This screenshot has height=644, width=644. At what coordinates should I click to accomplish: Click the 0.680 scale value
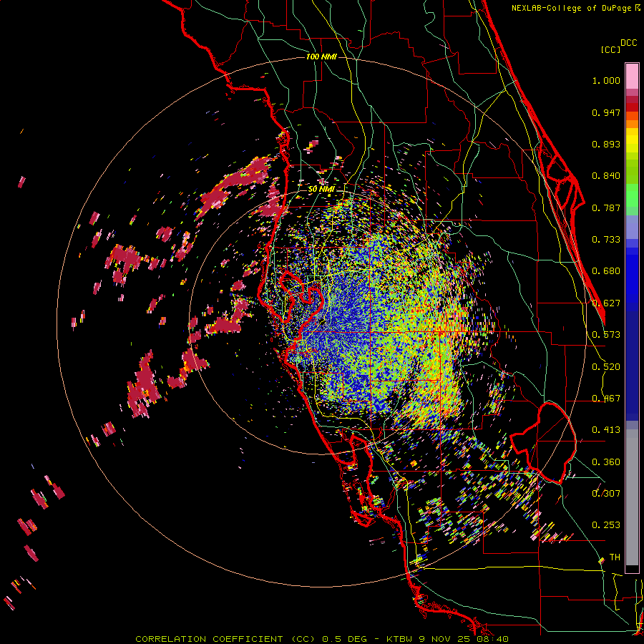606,271
